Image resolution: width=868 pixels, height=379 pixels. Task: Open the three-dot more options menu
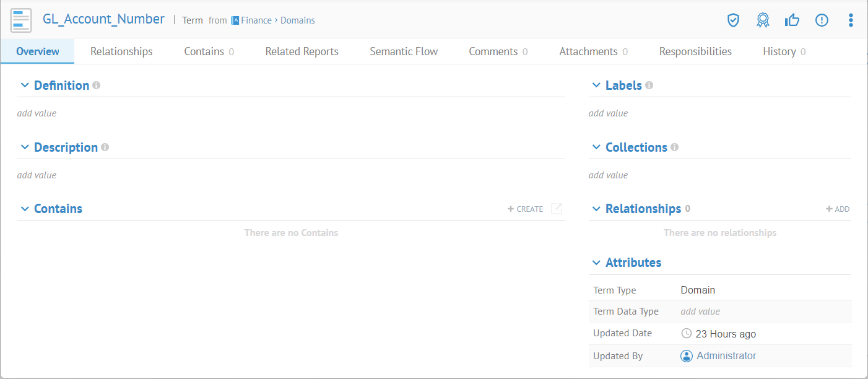pos(851,20)
